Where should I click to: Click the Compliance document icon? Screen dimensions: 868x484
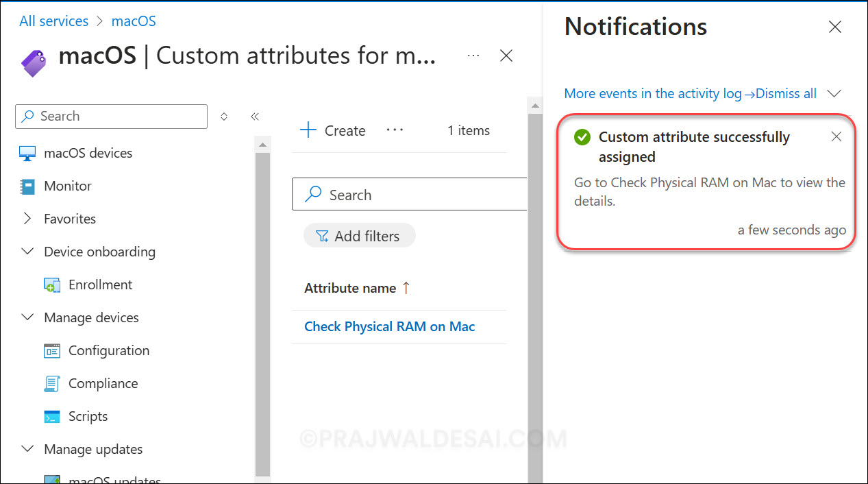tap(52, 384)
